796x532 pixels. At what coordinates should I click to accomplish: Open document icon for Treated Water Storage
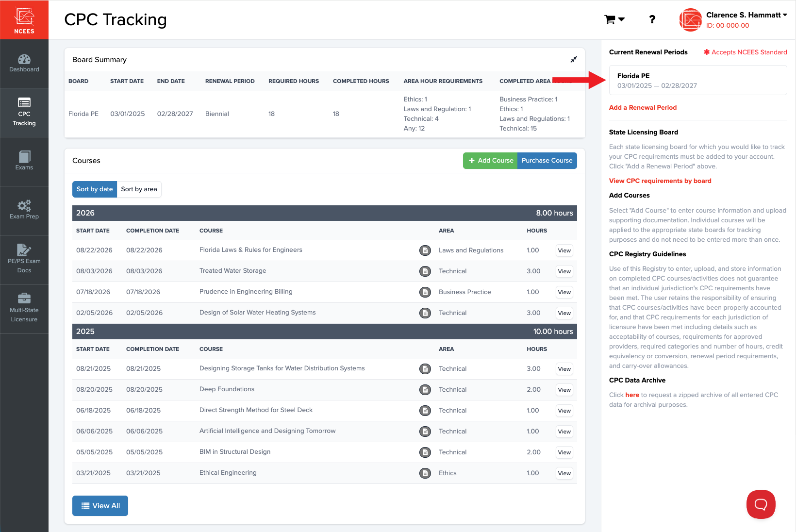pos(425,271)
